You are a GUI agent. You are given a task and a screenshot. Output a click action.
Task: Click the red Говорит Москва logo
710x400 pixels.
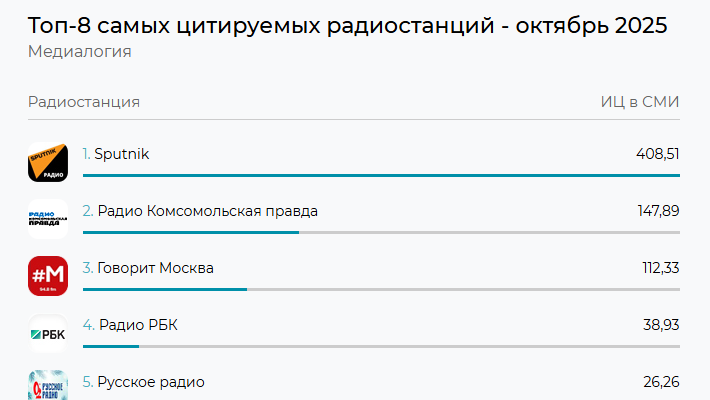tap(47, 276)
